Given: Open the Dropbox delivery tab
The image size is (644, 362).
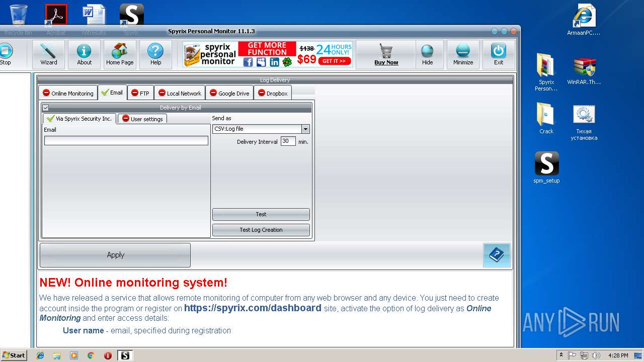Looking at the screenshot, I should 273,93.
